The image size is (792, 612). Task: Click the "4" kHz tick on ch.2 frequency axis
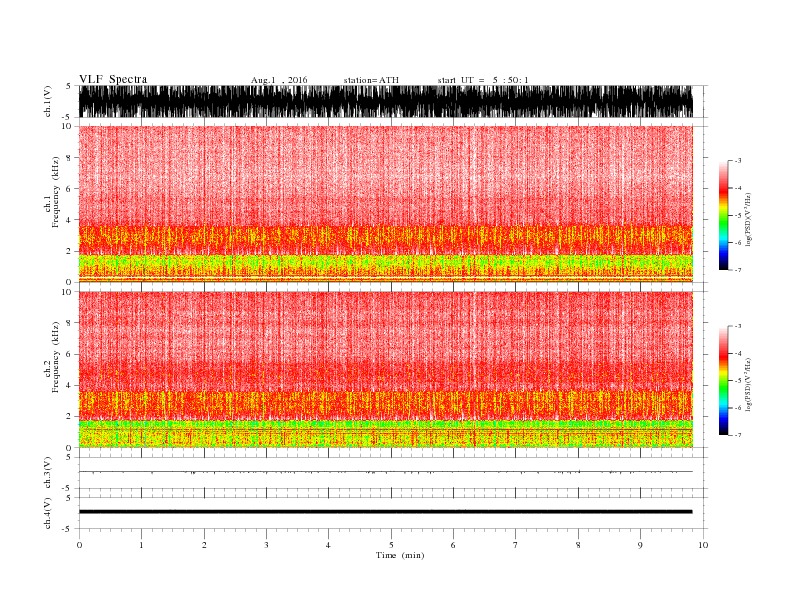pyautogui.click(x=70, y=385)
